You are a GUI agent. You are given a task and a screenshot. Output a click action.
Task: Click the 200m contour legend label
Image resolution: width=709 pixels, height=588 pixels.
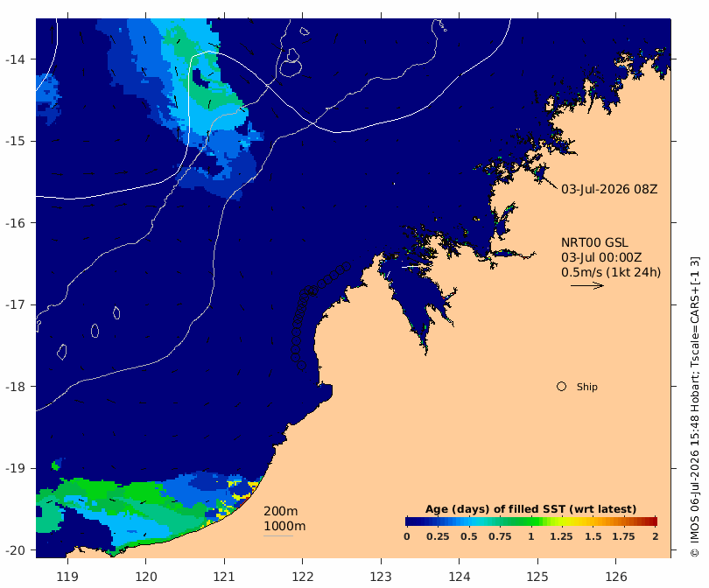(280, 511)
